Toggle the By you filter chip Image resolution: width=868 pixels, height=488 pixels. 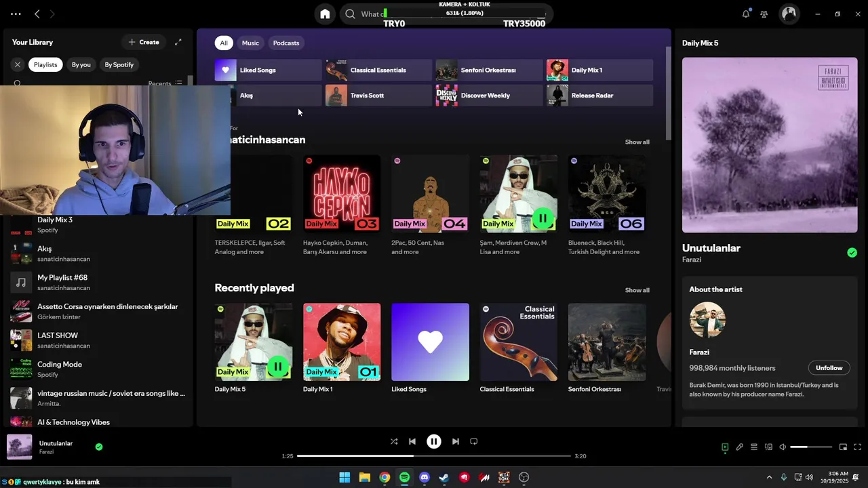(x=81, y=64)
